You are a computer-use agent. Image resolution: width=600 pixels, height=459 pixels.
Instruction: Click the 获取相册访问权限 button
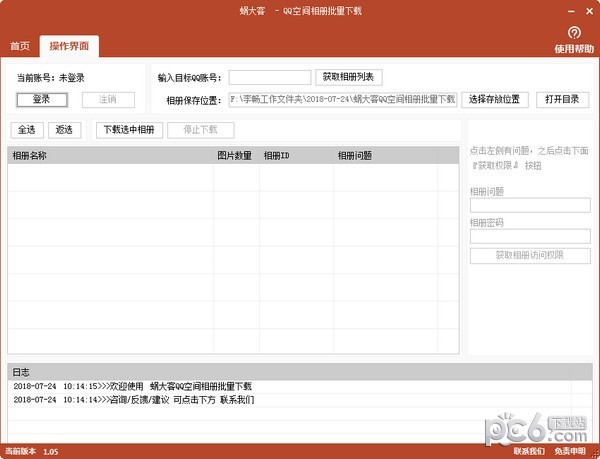pos(530,256)
